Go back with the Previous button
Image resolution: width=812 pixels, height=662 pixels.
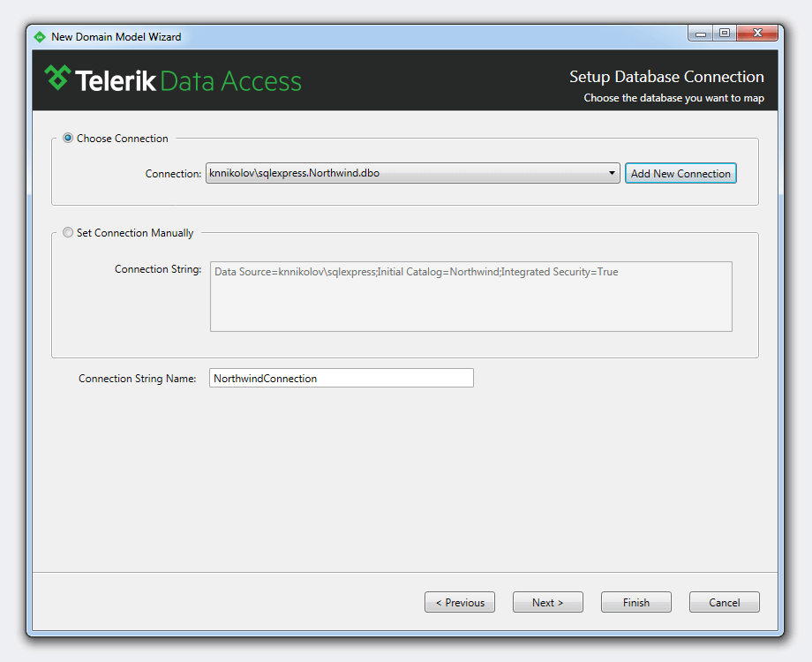pos(460,603)
